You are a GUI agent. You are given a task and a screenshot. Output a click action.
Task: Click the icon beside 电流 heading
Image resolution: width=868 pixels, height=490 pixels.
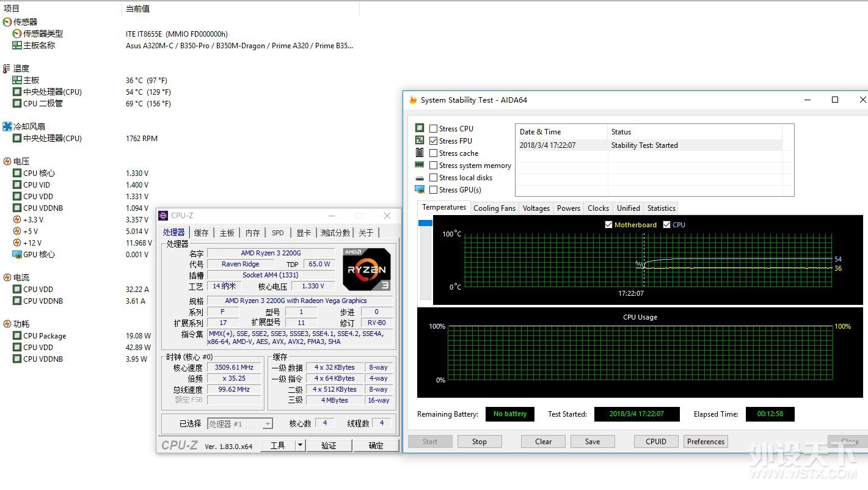pos(7,277)
